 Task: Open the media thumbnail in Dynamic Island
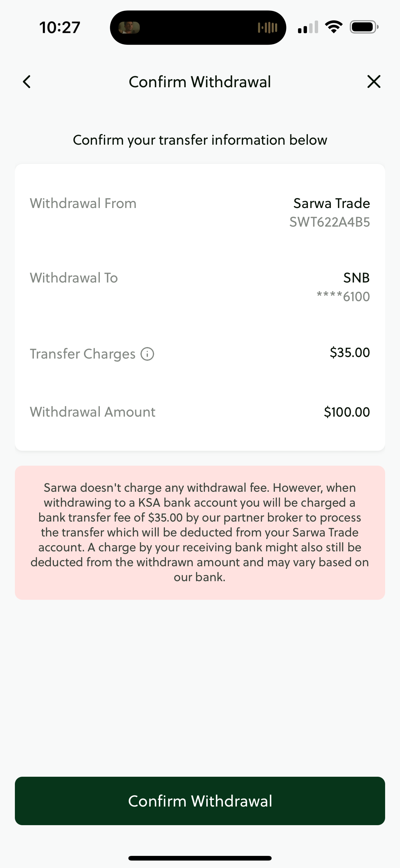129,28
